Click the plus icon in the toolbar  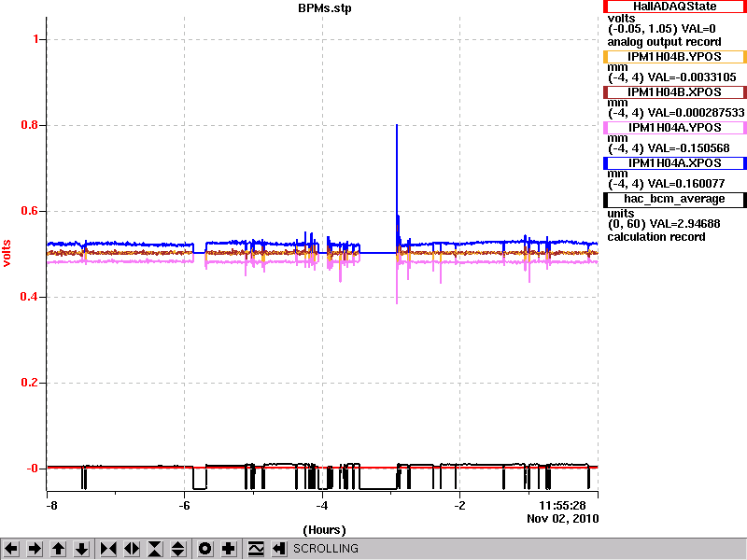(228, 549)
